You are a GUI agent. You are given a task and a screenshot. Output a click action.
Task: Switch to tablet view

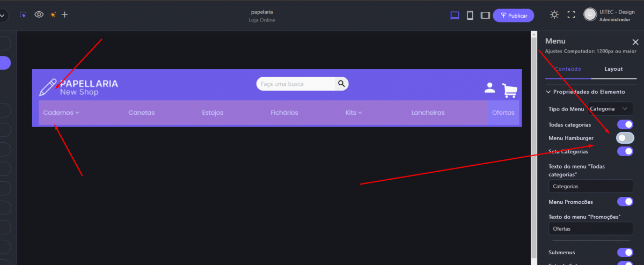tap(485, 16)
